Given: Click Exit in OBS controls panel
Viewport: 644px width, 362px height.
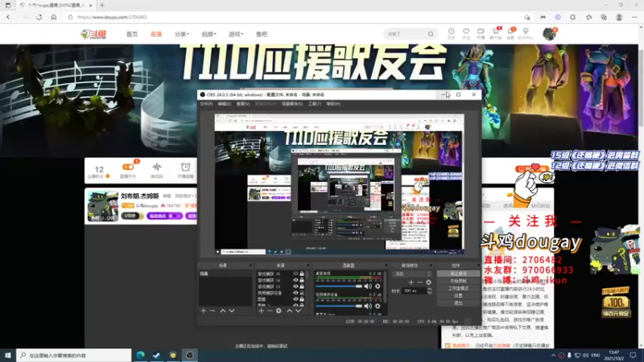Looking at the screenshot, I should tap(458, 303).
